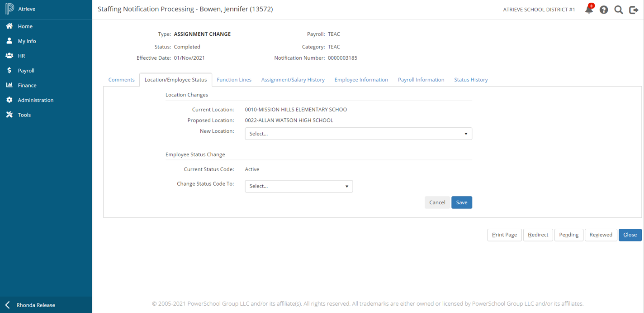Open the help question mark icon
The height and width of the screenshot is (313, 644).
pos(604,10)
